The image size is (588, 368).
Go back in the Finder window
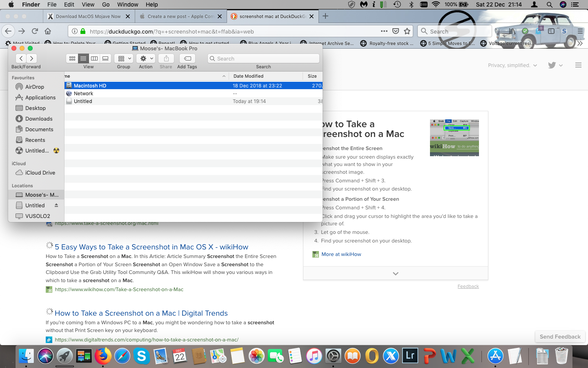21,58
